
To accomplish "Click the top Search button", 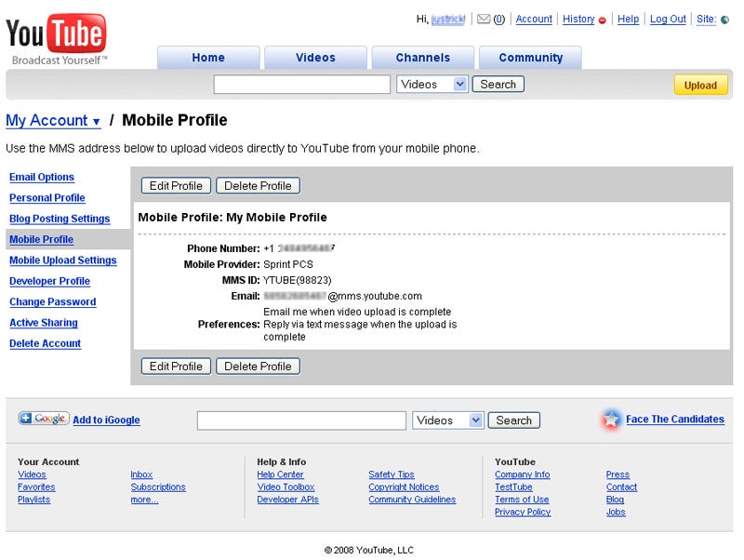I will point(498,84).
